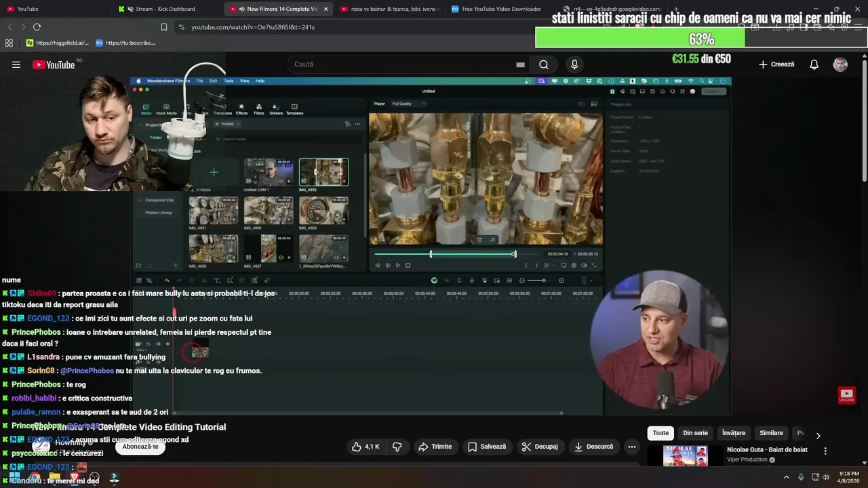Start voice search with the microphone
This screenshot has width=868, height=488.
point(574,64)
